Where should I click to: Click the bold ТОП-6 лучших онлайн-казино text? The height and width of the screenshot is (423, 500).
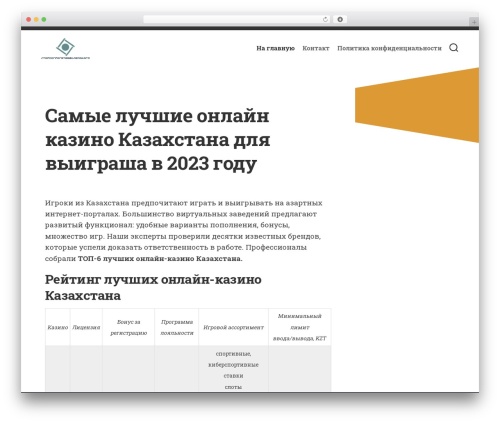coord(160,259)
